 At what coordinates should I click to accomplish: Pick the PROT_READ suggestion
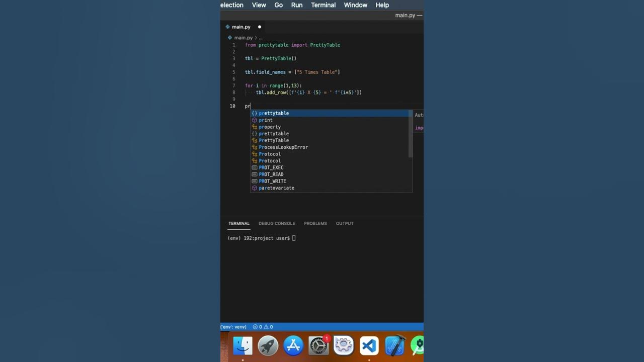coord(331,174)
